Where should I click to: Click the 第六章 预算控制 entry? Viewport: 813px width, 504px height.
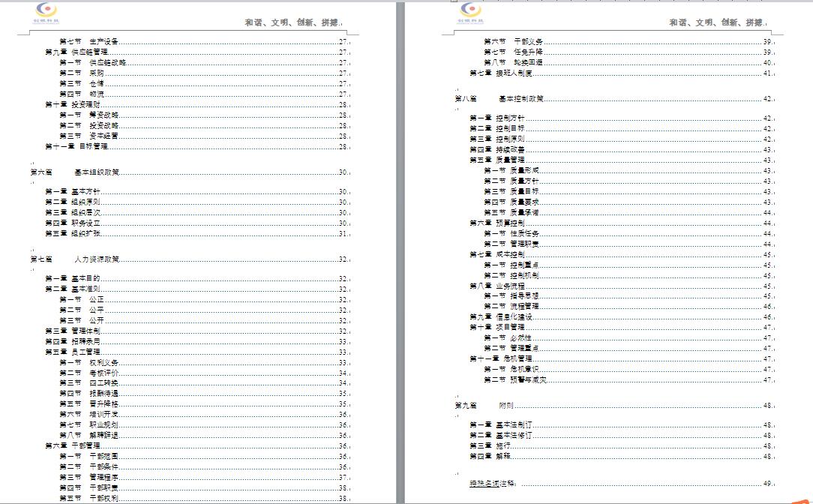[x=497, y=223]
